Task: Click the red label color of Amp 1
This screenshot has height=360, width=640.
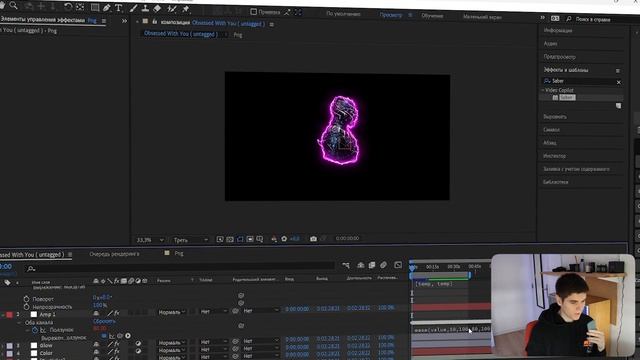Action: coord(9,315)
